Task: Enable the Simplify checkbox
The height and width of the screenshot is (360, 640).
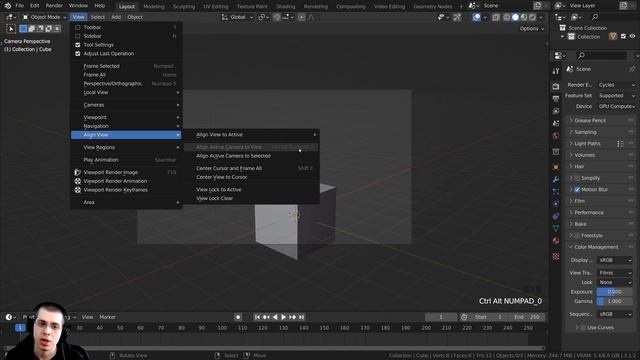Action: tap(577, 178)
